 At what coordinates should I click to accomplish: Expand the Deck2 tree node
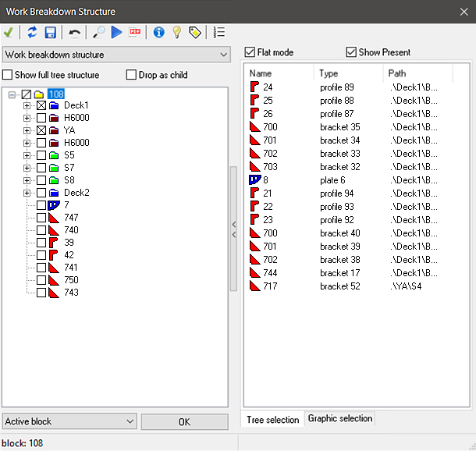[x=27, y=193]
